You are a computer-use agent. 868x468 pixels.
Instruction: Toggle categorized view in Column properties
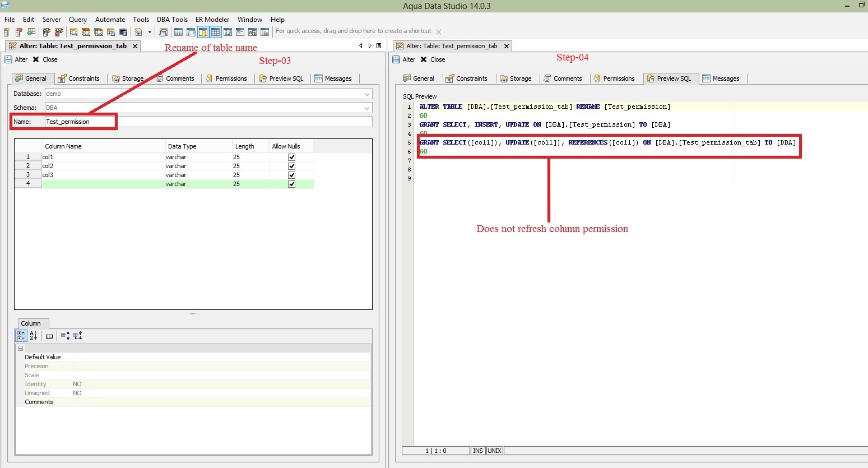21,336
